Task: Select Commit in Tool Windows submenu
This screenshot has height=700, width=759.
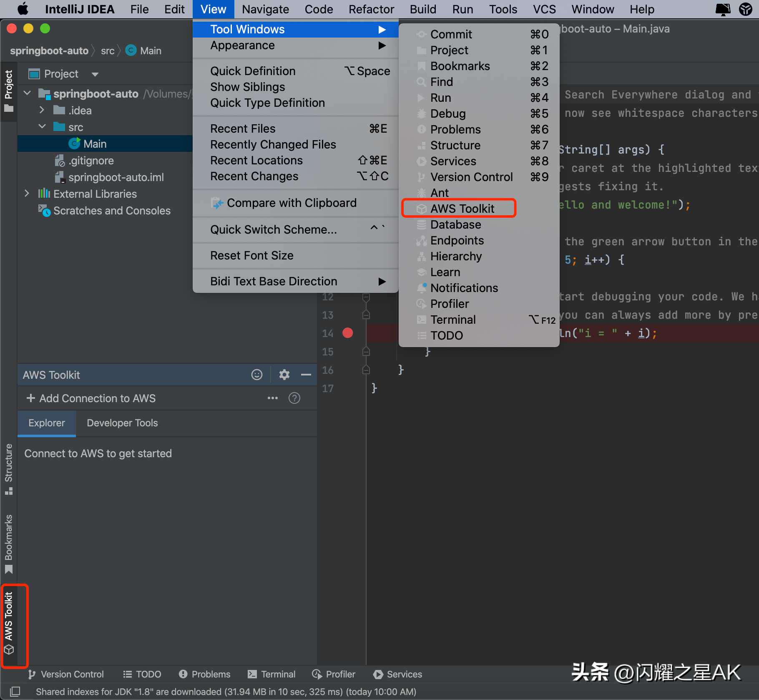Action: click(x=479, y=34)
